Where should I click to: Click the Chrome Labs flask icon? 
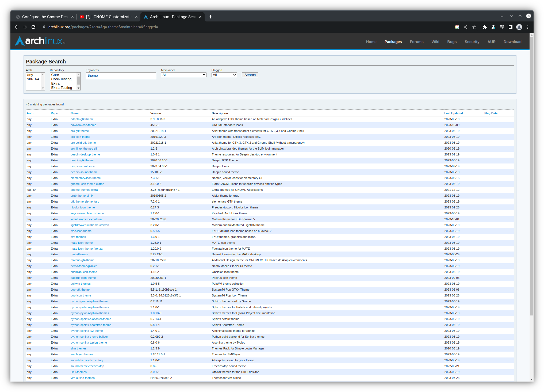[x=493, y=27]
